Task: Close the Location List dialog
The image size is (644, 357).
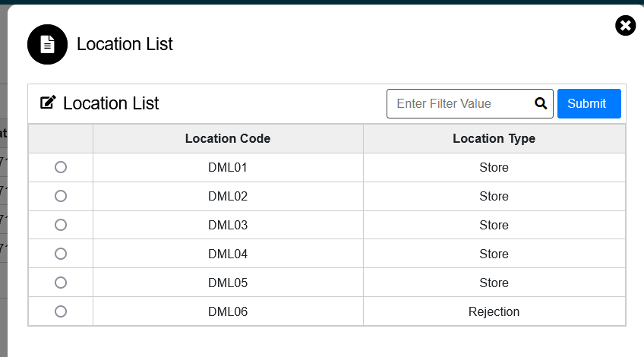Action: 625,26
